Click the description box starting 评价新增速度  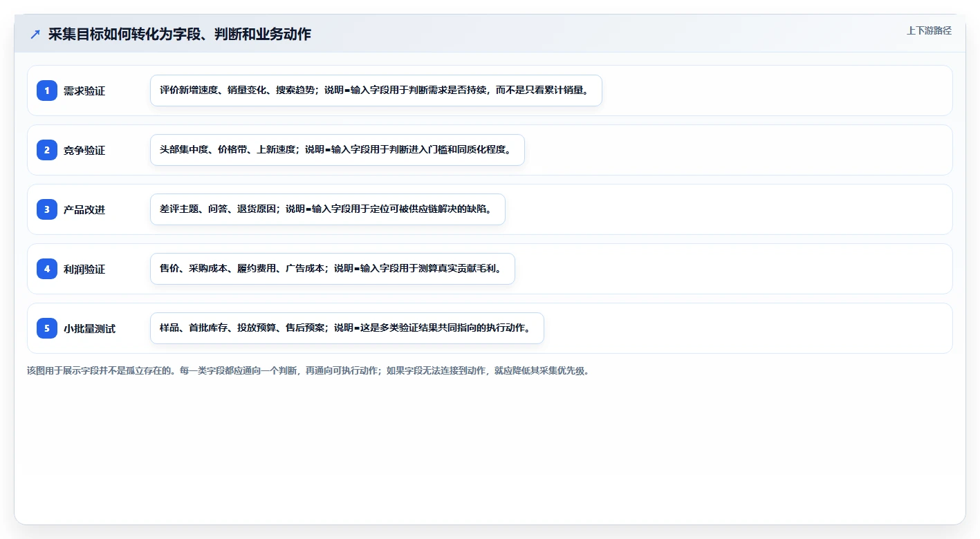coord(376,91)
